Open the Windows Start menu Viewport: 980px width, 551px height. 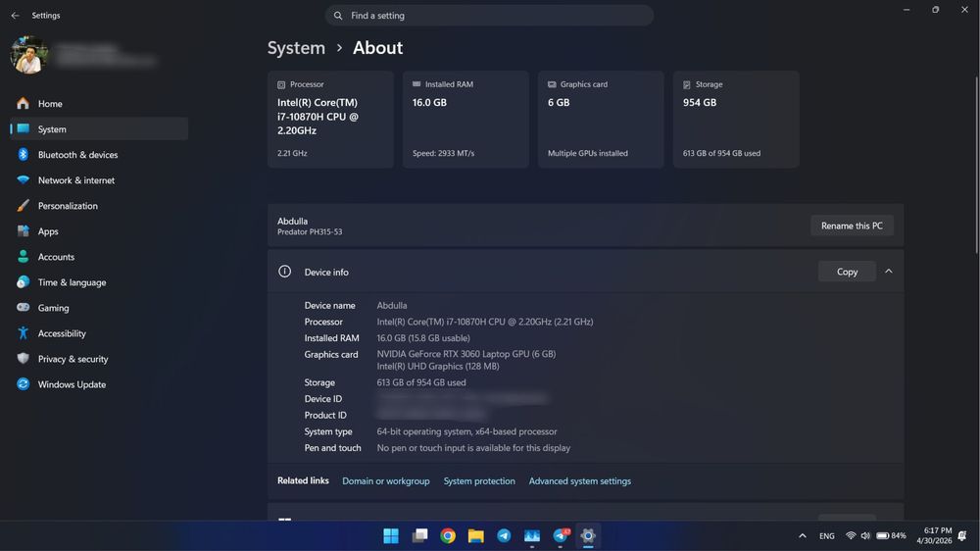tap(391, 536)
